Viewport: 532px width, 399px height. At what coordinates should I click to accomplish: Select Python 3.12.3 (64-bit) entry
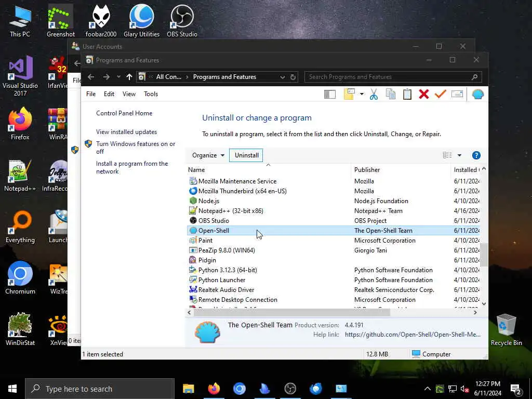[333, 270]
